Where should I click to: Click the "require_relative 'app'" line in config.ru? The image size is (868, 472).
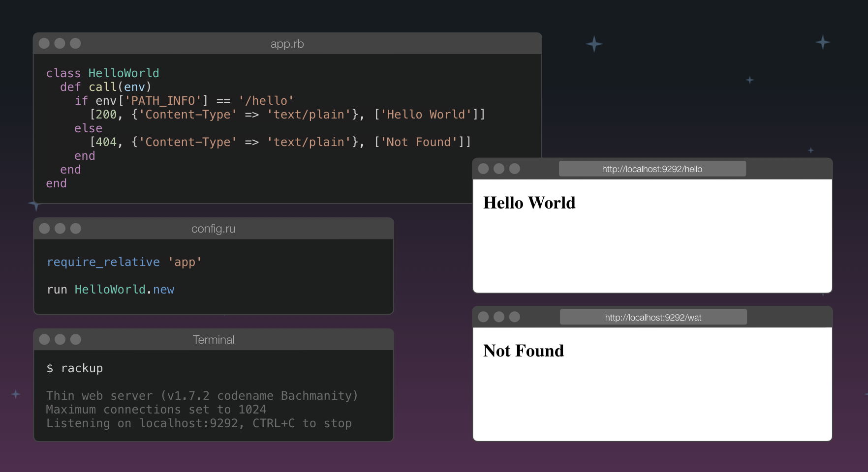point(124,262)
